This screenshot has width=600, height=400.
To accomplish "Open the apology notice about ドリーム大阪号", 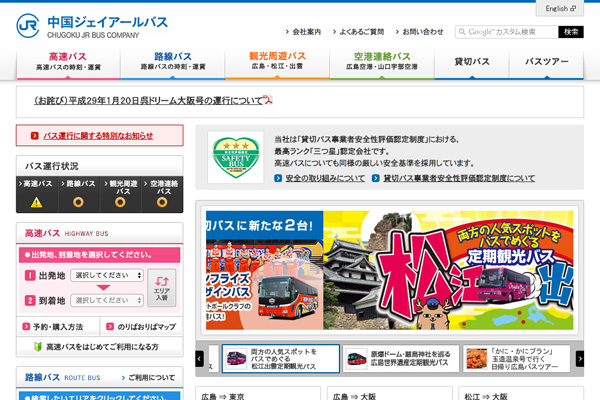I will (149, 101).
